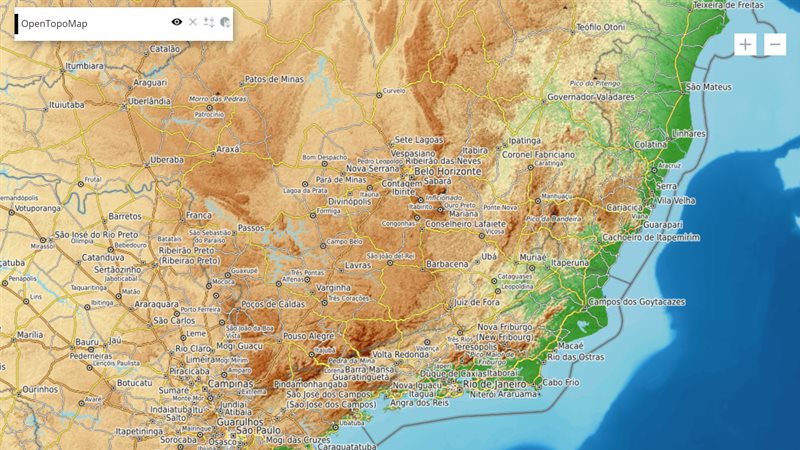Screen dimensions: 800x450
Task: Click the Governador Valadares label
Action: point(591,96)
